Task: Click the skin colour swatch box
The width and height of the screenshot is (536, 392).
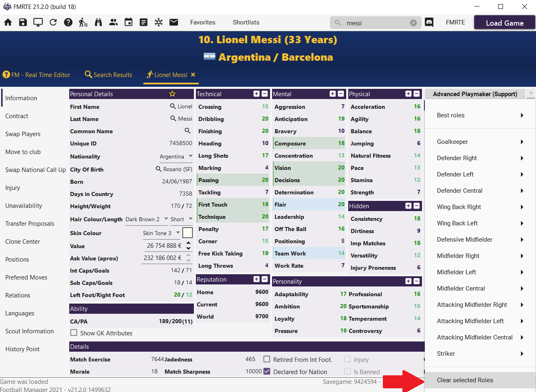Action: coord(187,233)
